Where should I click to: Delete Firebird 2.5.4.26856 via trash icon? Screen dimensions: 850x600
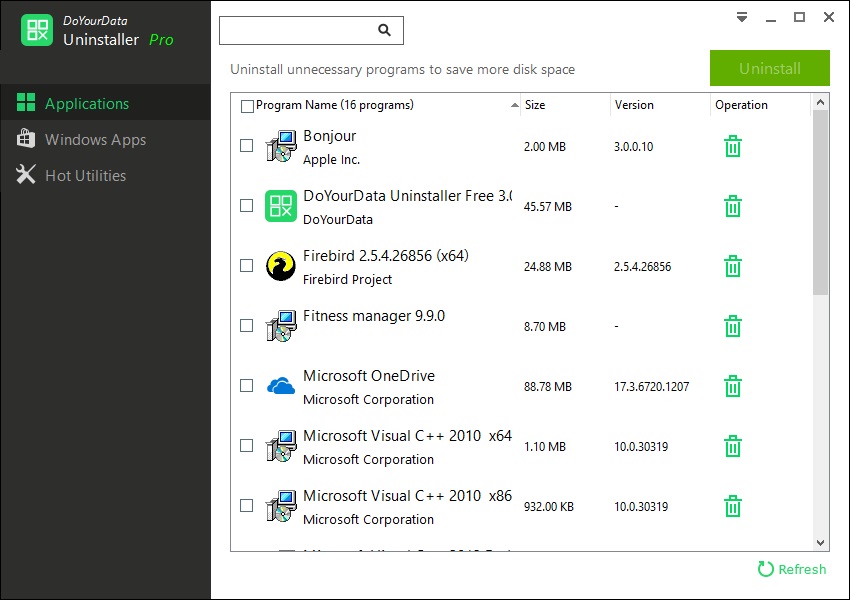[732, 266]
